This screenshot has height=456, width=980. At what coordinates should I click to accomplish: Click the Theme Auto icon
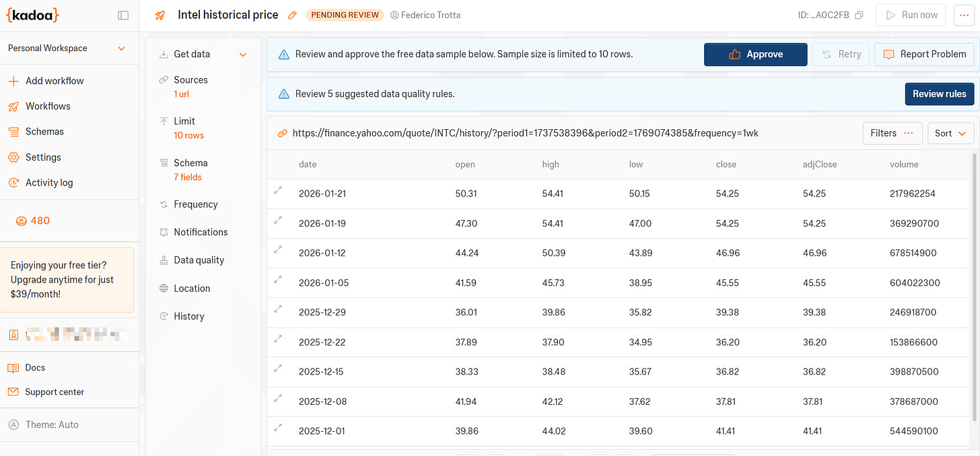[x=13, y=425]
